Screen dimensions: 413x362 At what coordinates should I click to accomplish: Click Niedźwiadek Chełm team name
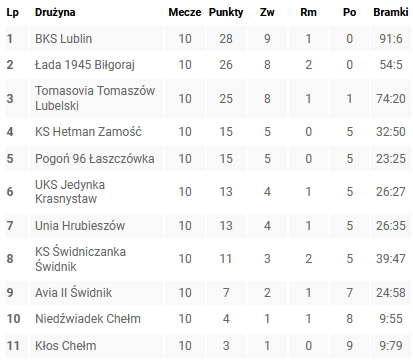click(88, 319)
